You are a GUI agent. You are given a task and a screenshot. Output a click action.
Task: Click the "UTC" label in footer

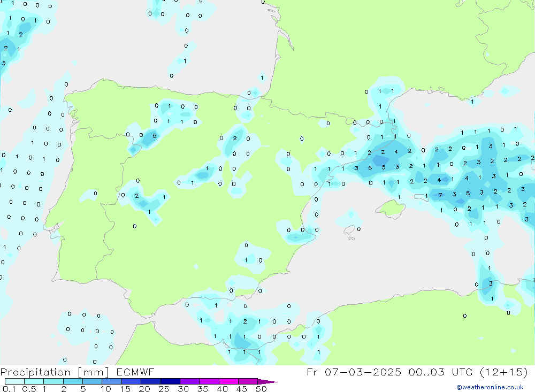(x=462, y=372)
